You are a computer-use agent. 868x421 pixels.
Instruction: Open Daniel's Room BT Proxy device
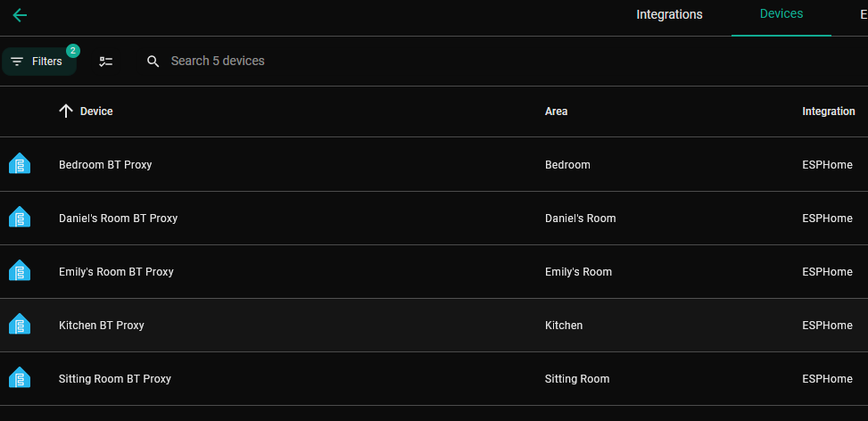(118, 219)
